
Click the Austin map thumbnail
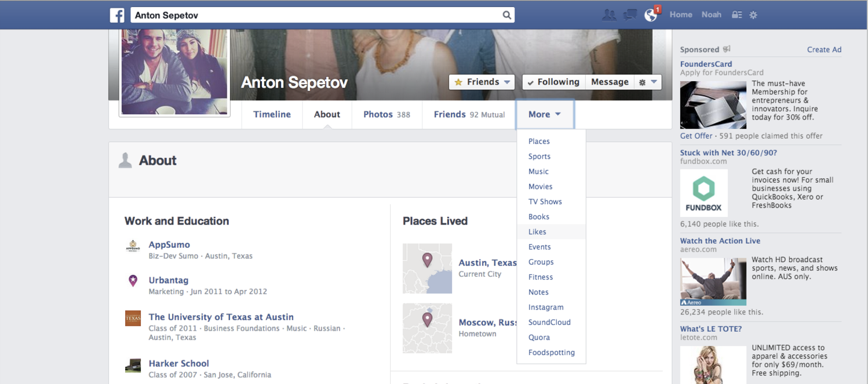point(427,268)
